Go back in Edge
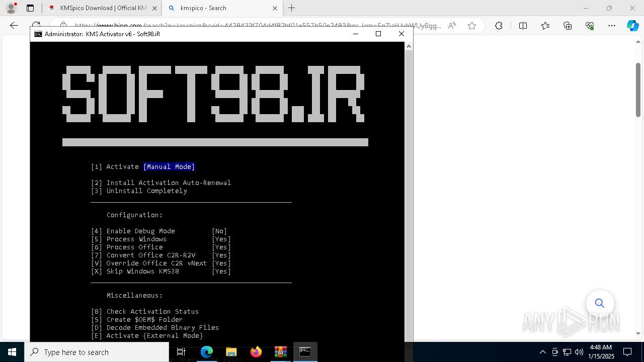Screen dimensions: 644x362 coord(14,26)
